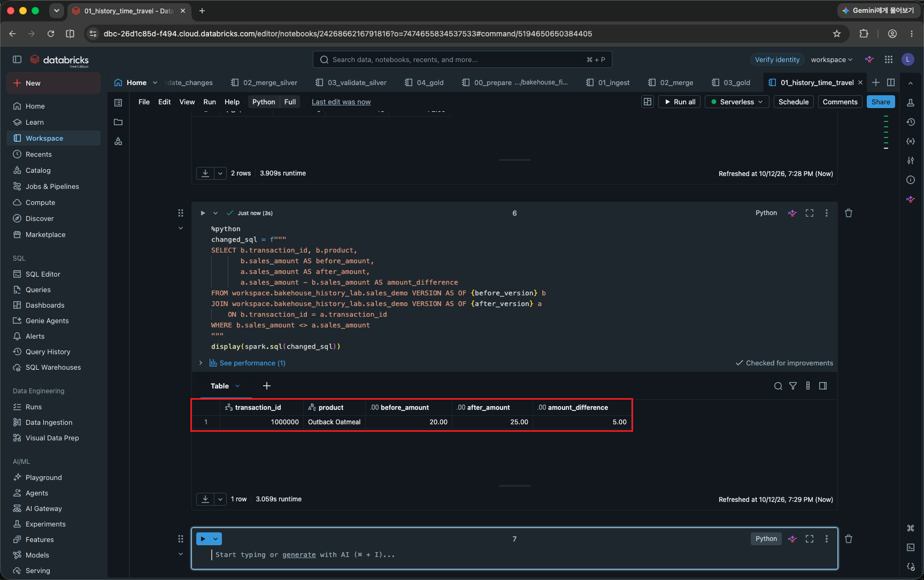Viewport: 924px width, 580px height.
Task: Open cell 6 kebab options menu
Action: click(827, 213)
